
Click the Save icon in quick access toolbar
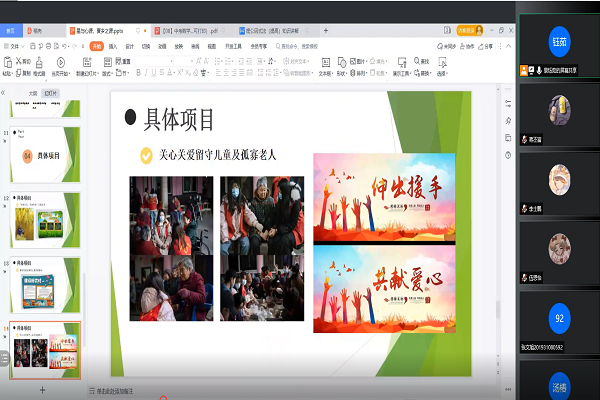pos(33,46)
